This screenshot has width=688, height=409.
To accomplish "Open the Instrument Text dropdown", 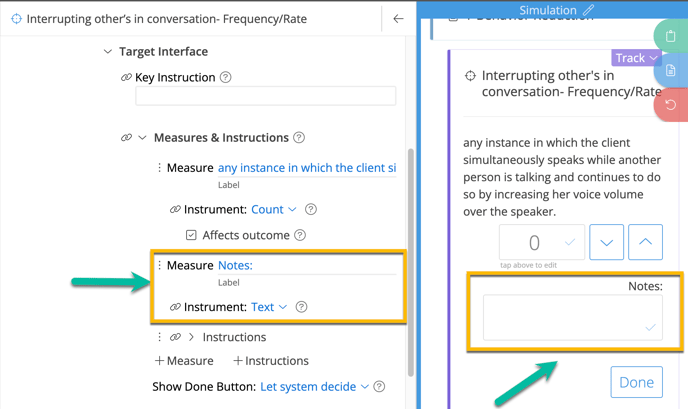I will point(269,307).
